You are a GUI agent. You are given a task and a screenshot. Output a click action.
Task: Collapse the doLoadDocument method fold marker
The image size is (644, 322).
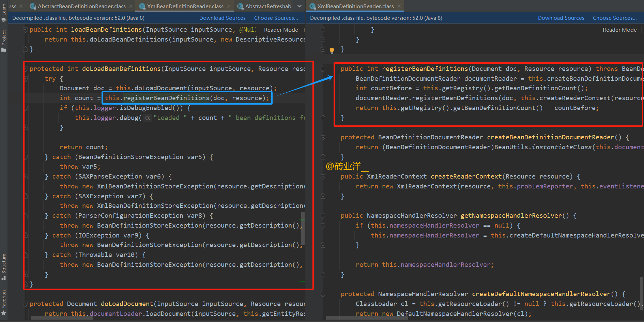25,304
